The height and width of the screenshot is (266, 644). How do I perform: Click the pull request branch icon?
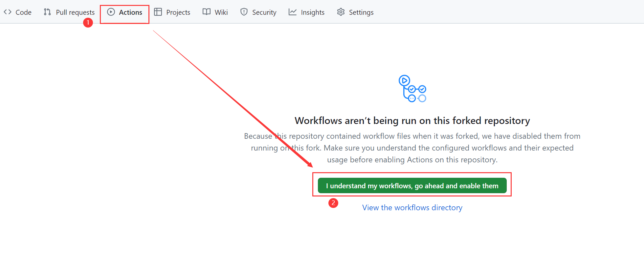coord(47,12)
